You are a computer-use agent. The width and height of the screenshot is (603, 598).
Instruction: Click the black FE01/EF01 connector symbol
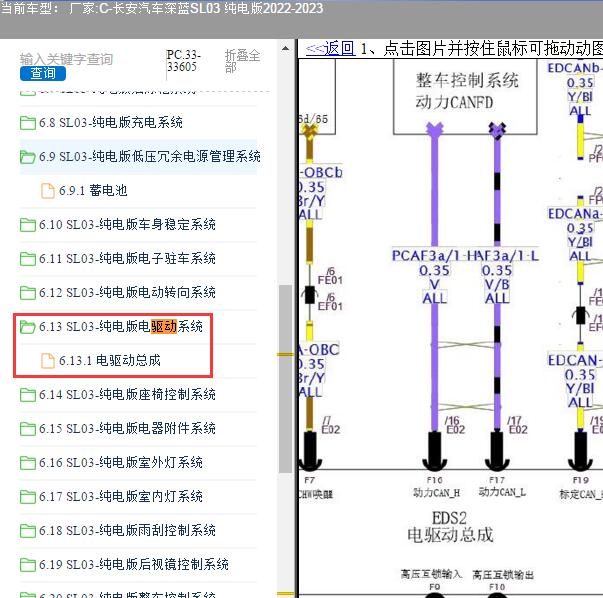click(x=310, y=295)
